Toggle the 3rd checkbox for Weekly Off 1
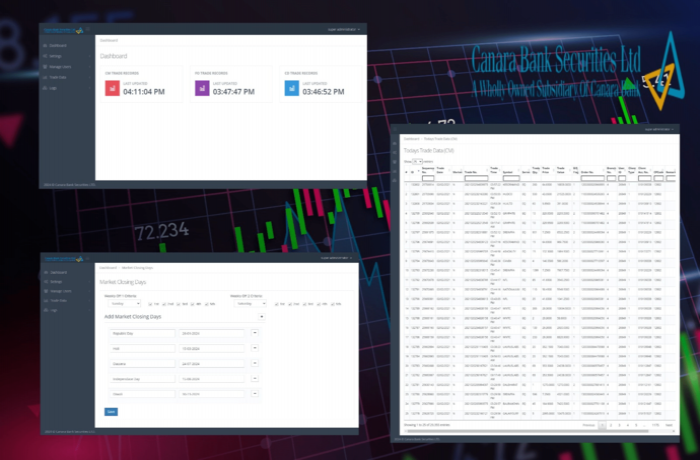700x460 pixels. pyautogui.click(x=178, y=304)
